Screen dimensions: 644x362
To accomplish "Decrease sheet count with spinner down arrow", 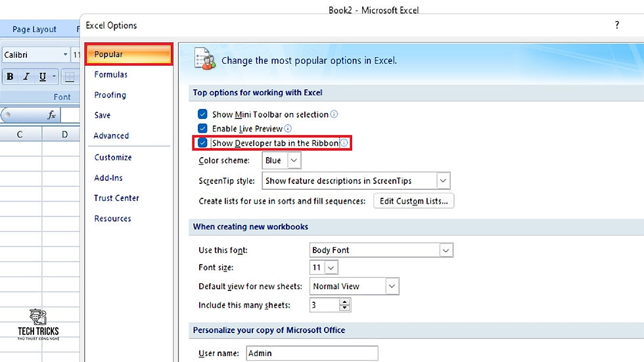I will pos(345,308).
